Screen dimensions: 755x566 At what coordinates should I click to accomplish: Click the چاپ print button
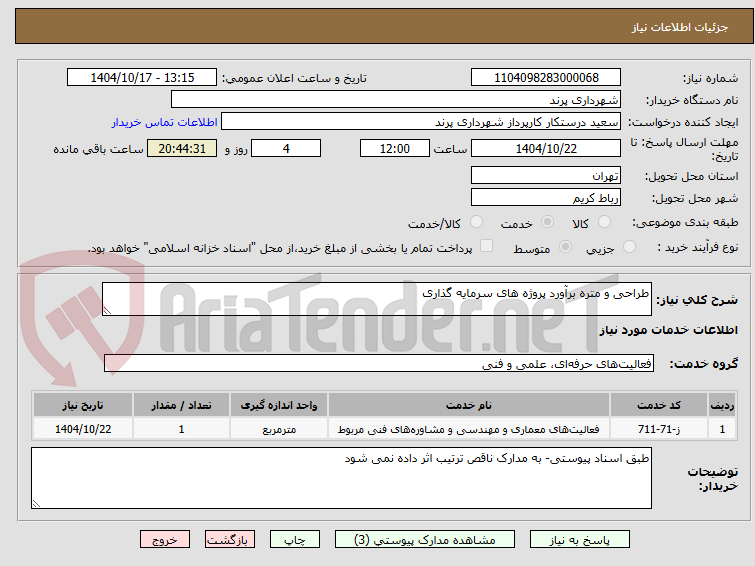pyautogui.click(x=295, y=540)
